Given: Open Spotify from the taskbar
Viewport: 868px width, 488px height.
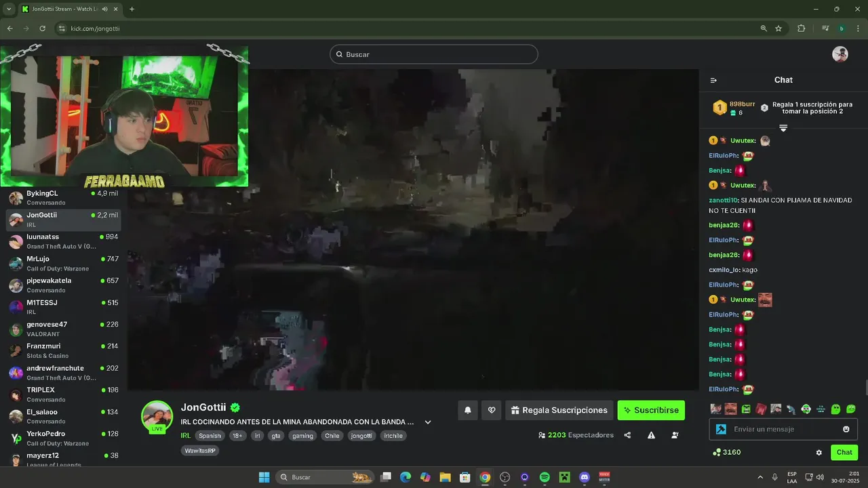Looking at the screenshot, I should coord(545,477).
